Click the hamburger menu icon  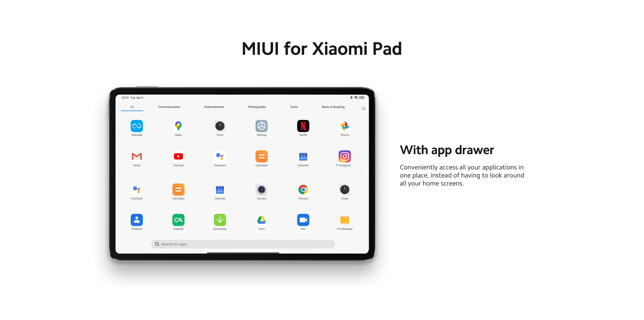(364, 108)
